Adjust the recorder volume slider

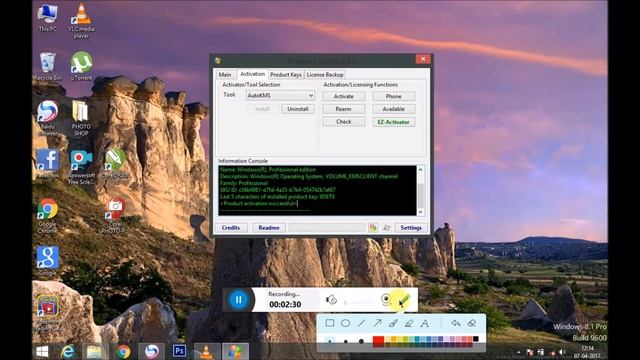pyautogui.click(x=359, y=302)
